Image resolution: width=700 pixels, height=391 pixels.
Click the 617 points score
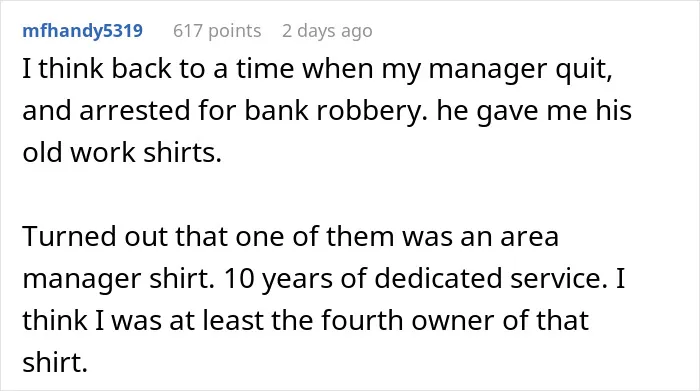tap(217, 31)
